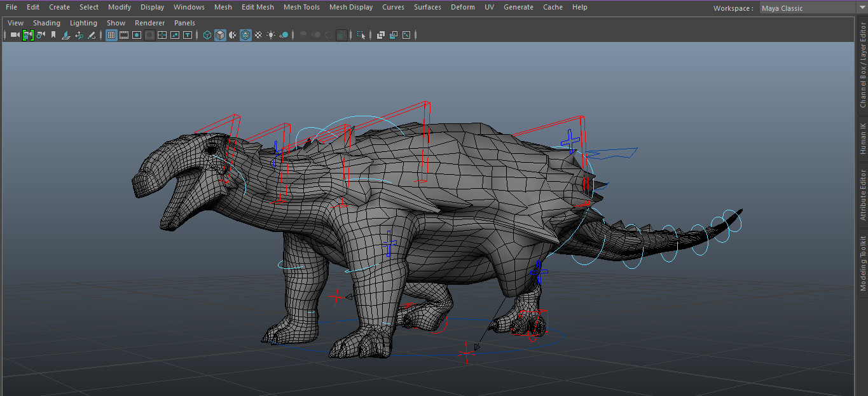Select the Smooth Shade All icon

coord(219,35)
